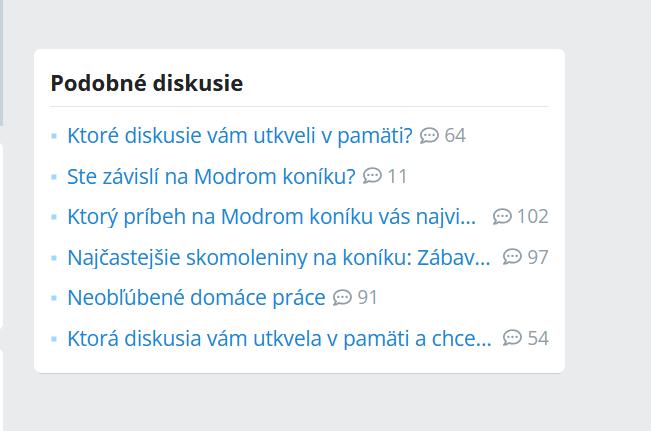Image resolution: width=651 pixels, height=431 pixels.
Task: Open 'Ktorá diskusia vám utkvela v pamäti' link
Action: 278,338
